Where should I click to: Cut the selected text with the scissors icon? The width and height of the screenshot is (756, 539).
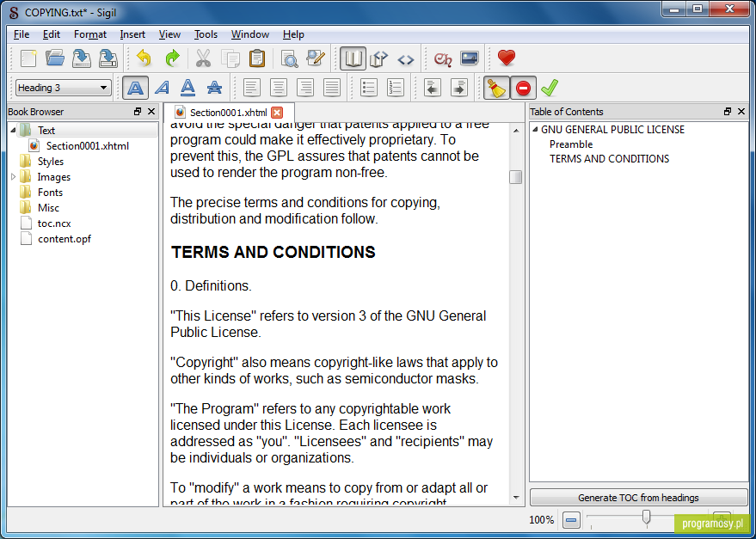[x=204, y=58]
